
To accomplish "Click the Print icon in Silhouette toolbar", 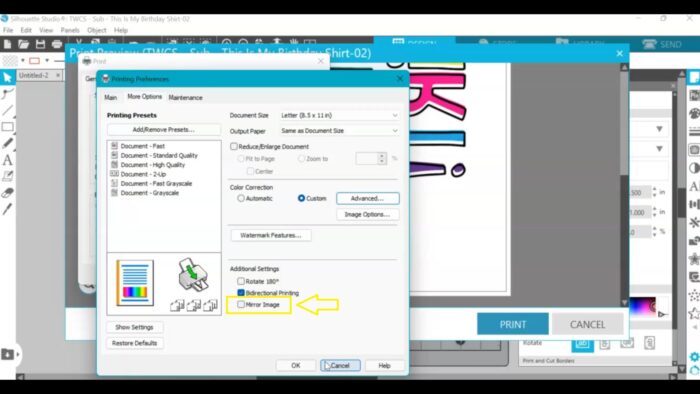I will point(57,44).
